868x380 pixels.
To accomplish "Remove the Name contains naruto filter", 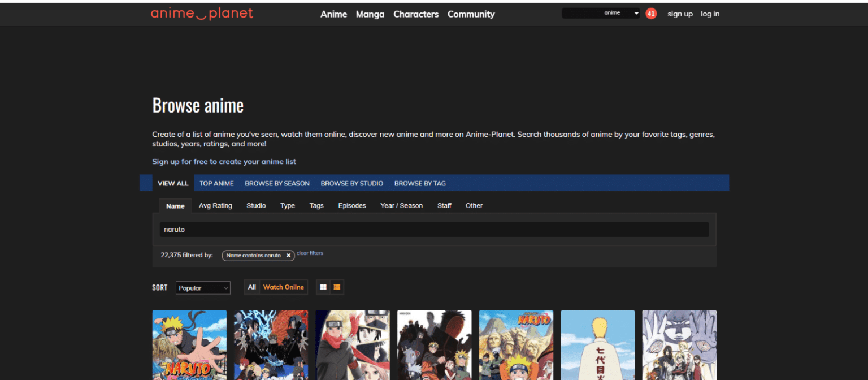I will click(289, 255).
